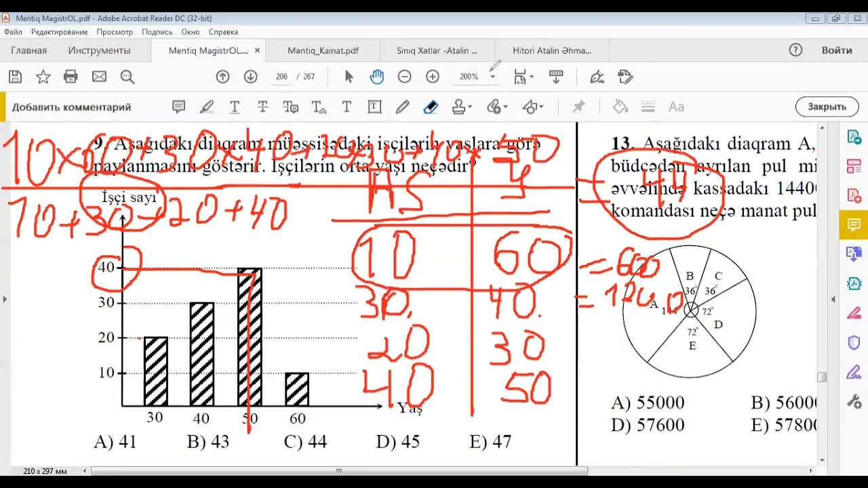Open the fill color picker
The image size is (868, 488).
pos(620,106)
